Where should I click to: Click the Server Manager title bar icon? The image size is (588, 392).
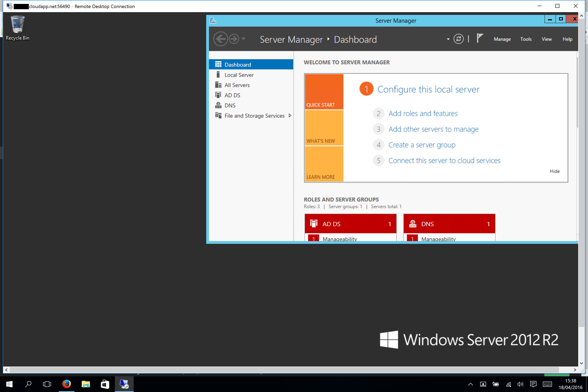tap(213, 21)
